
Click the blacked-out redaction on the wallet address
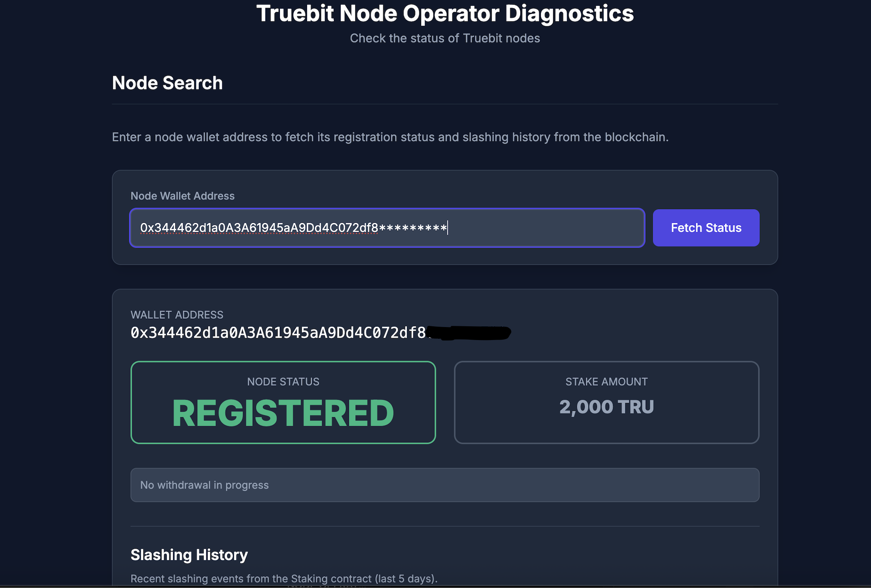pyautogui.click(x=469, y=333)
